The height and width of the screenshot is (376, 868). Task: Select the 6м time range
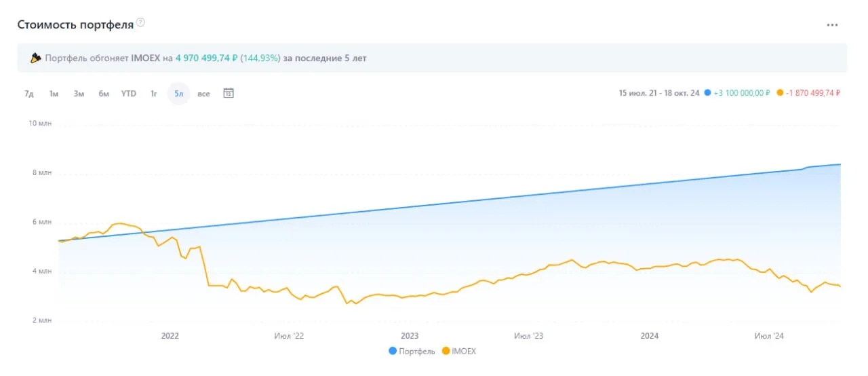(x=104, y=94)
